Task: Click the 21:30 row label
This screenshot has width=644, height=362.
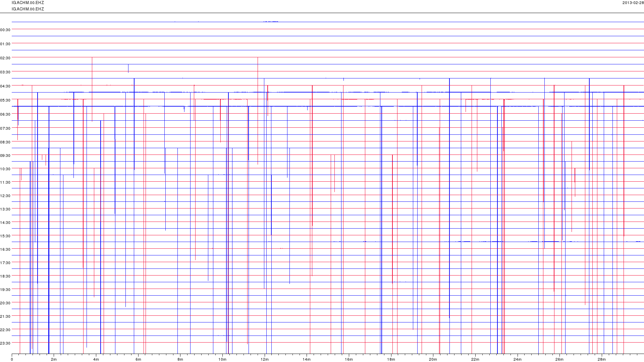Action: (x=5, y=316)
